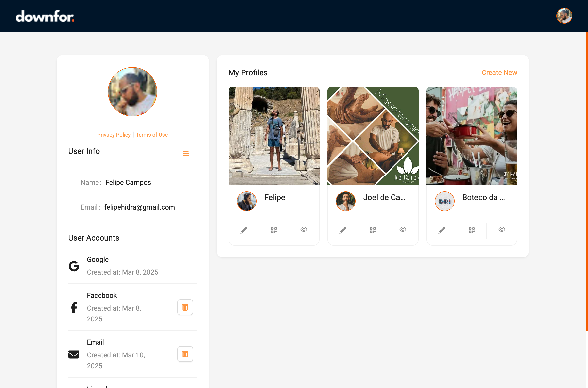Click the downfor logo in header
This screenshot has height=388, width=588.
[x=45, y=16]
